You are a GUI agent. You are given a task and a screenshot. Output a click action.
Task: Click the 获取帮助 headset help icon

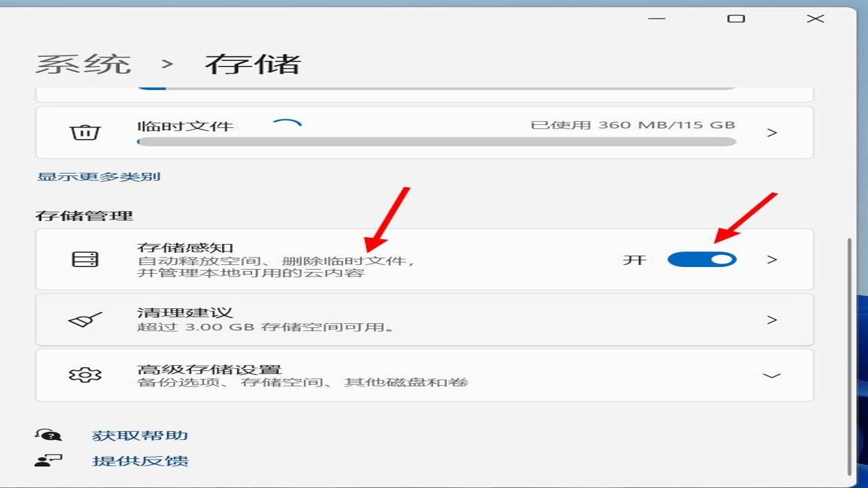tap(48, 435)
